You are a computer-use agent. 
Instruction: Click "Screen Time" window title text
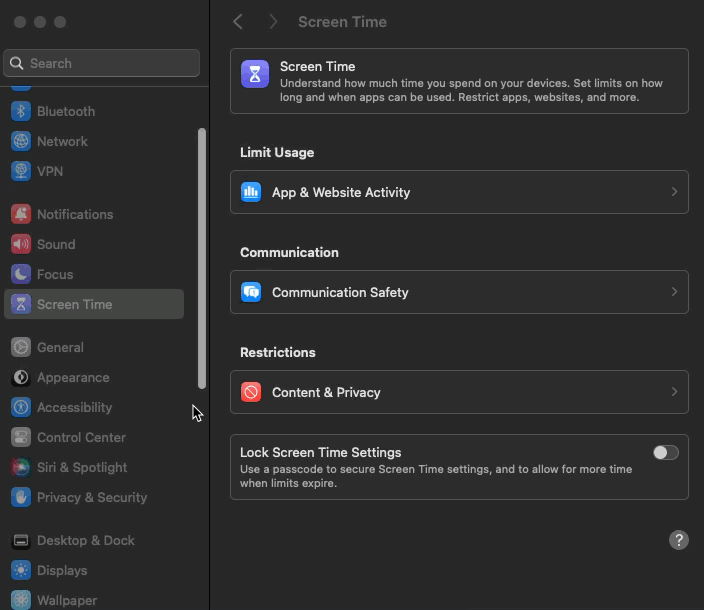tap(343, 22)
